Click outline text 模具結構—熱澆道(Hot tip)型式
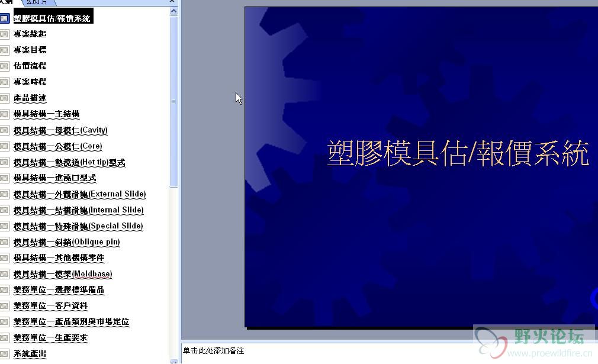This screenshot has height=364, width=598. [x=69, y=162]
